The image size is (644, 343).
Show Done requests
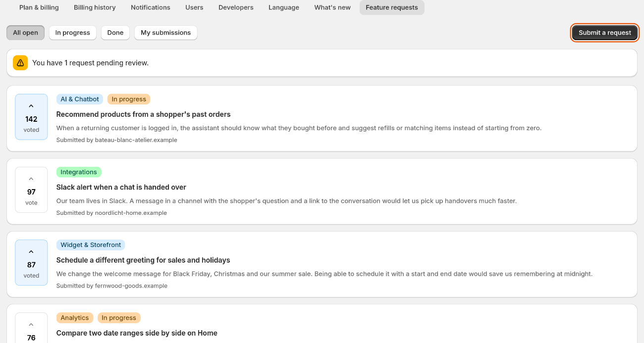(115, 33)
